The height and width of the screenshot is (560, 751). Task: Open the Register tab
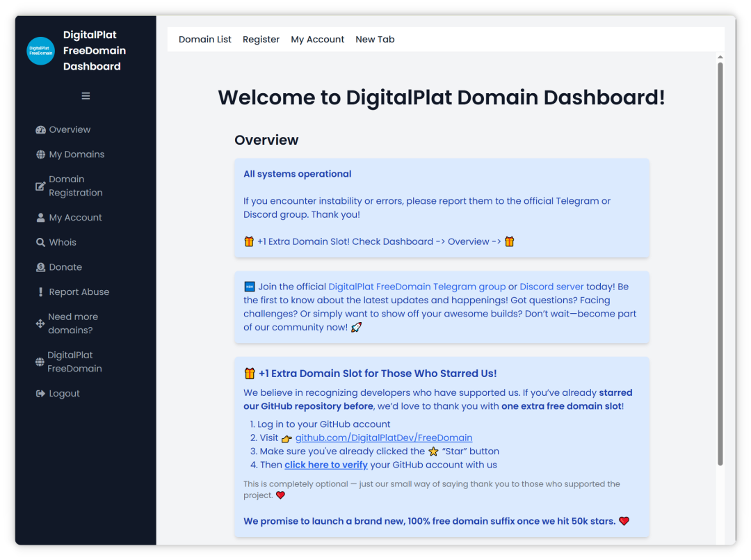(261, 40)
